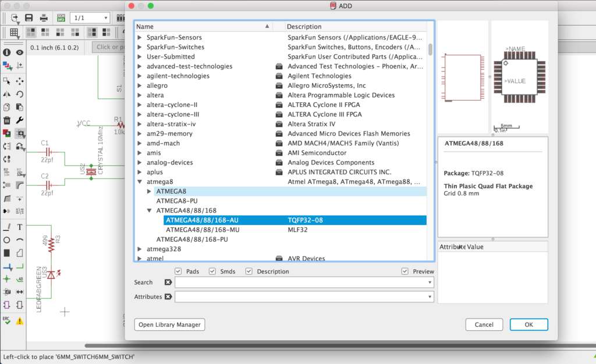
Task: Select the ATMEGA8-PU device row
Action: click(x=177, y=201)
